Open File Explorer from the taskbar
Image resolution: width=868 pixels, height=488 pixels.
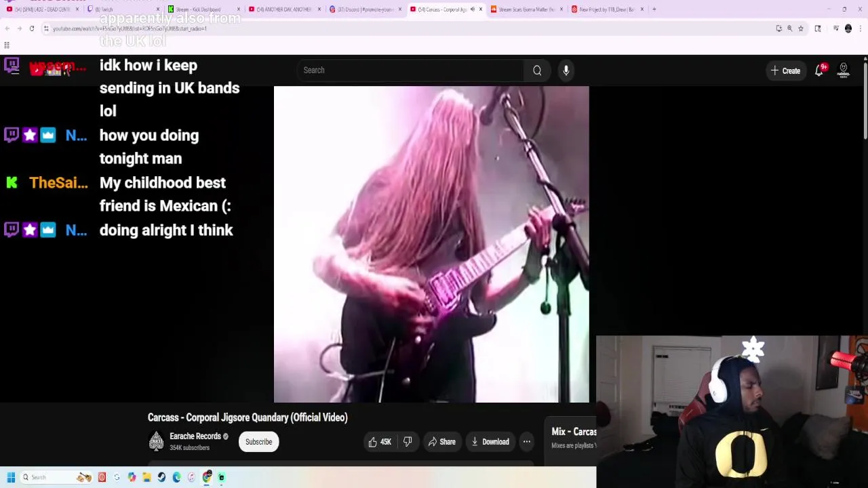click(x=146, y=477)
